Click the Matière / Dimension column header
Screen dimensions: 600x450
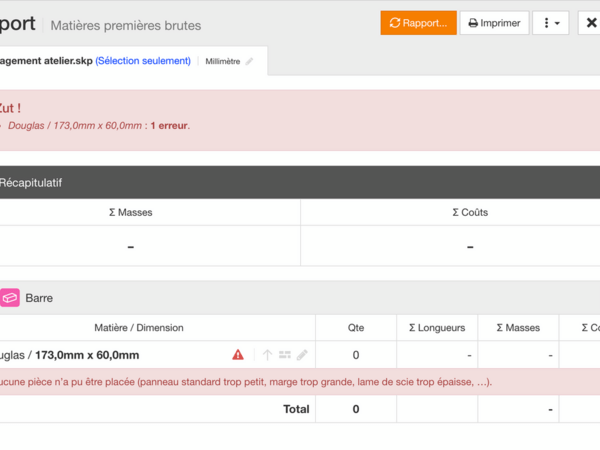(x=139, y=328)
